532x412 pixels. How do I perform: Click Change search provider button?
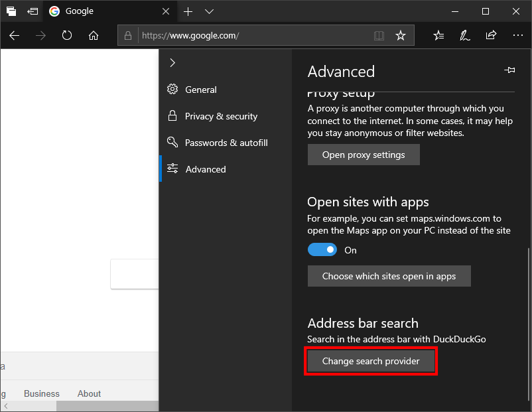(x=371, y=362)
